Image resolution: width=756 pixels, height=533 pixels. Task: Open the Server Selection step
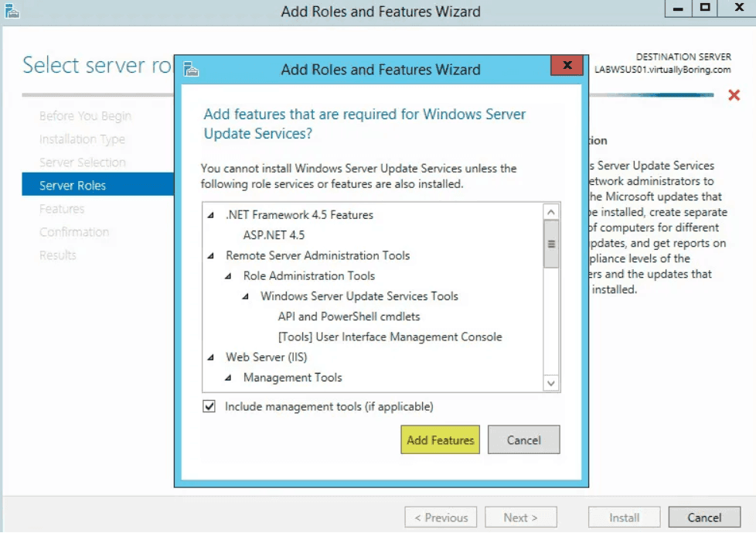pos(83,162)
